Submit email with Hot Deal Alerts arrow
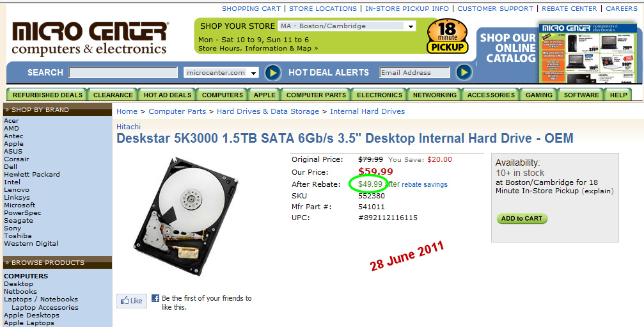This screenshot has width=644, height=327. tap(464, 72)
